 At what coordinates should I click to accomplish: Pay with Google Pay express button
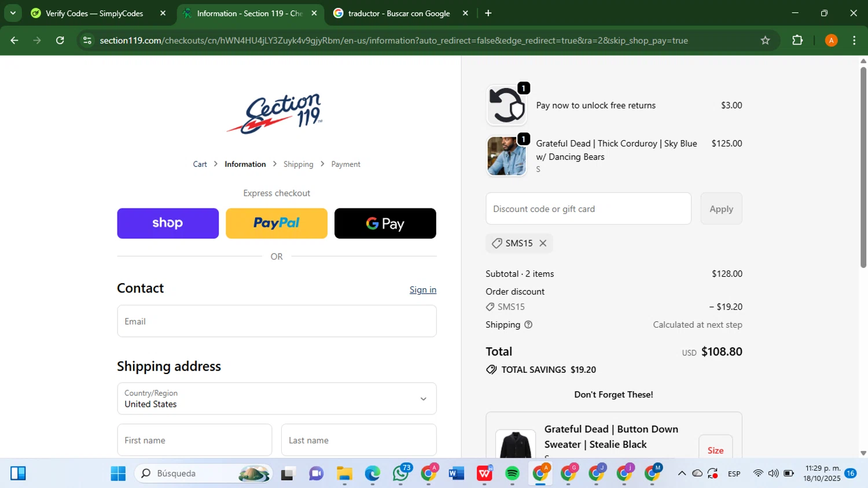[x=385, y=223]
